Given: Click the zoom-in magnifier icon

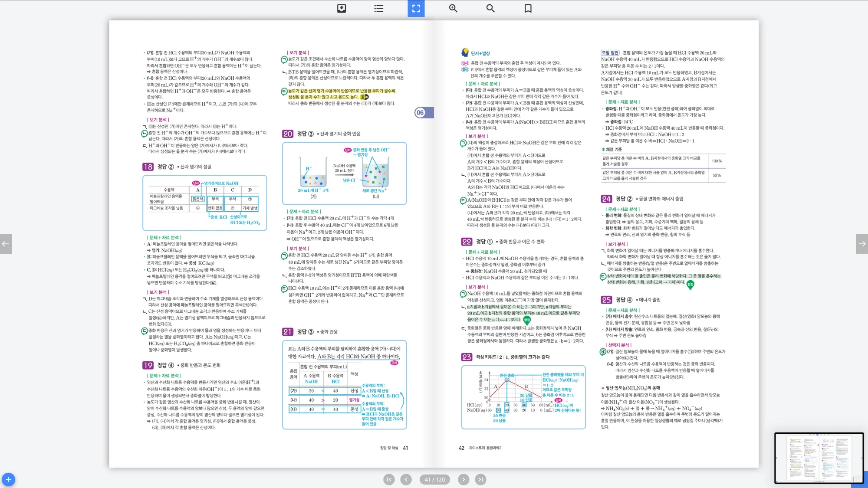Looking at the screenshot, I should pyautogui.click(x=453, y=8).
